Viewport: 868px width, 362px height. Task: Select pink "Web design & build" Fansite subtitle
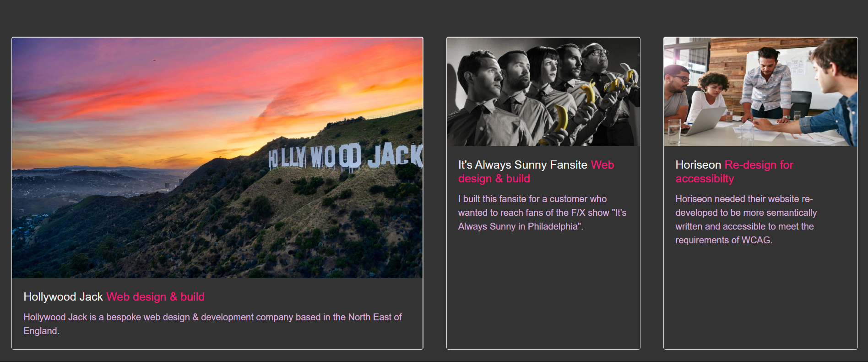536,172
